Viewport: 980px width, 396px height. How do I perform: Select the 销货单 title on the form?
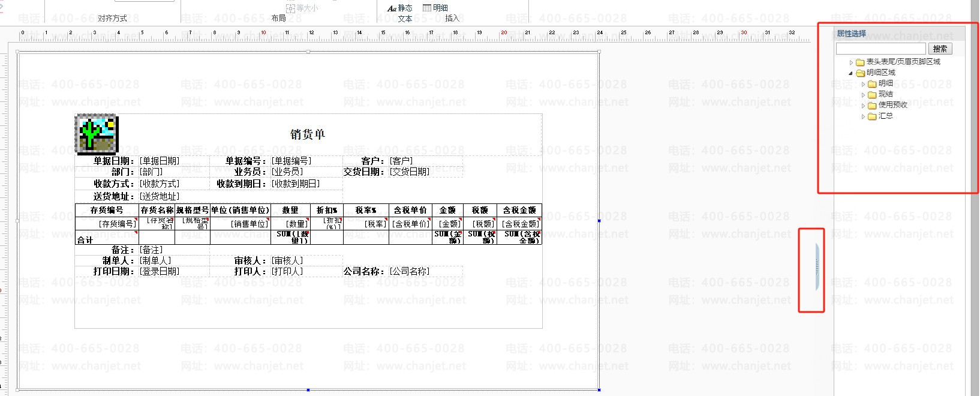(308, 134)
